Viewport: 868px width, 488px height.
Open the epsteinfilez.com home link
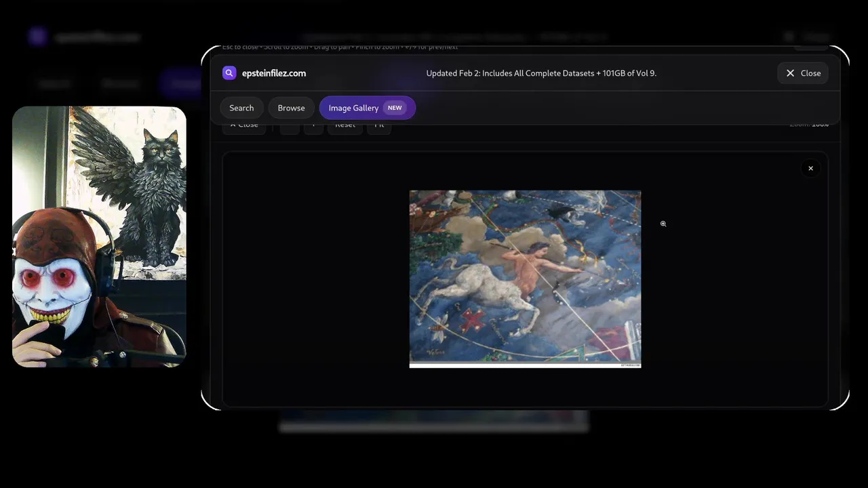[x=274, y=73]
